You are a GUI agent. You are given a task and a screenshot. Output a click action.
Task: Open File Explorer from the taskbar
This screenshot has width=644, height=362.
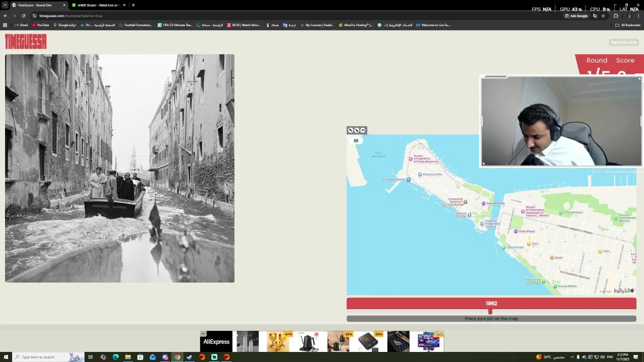tap(128, 357)
